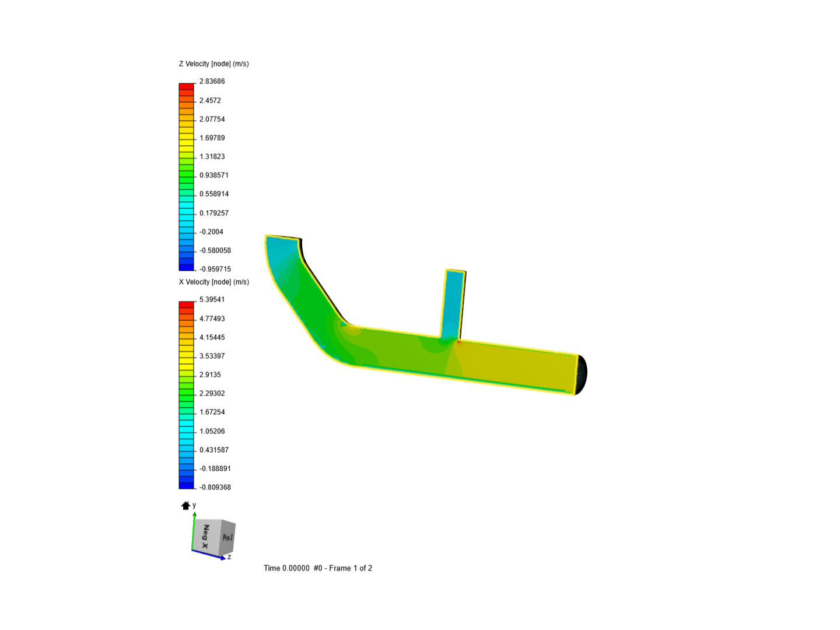Click the 3.53397 legend value
840x630 pixels.
[x=212, y=356]
